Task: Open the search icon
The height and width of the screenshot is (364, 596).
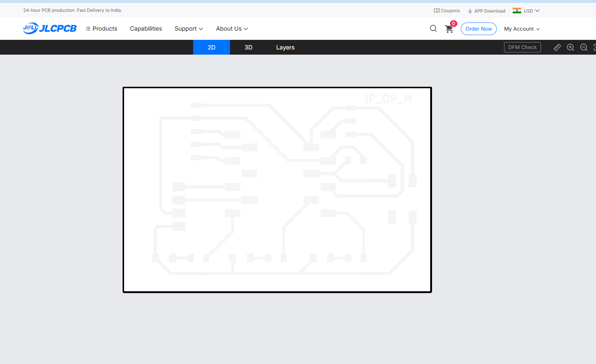Action: click(x=433, y=28)
